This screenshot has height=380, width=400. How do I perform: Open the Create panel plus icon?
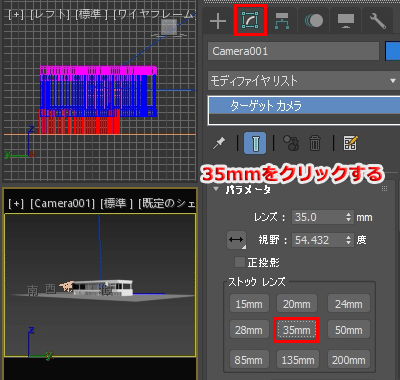point(218,21)
